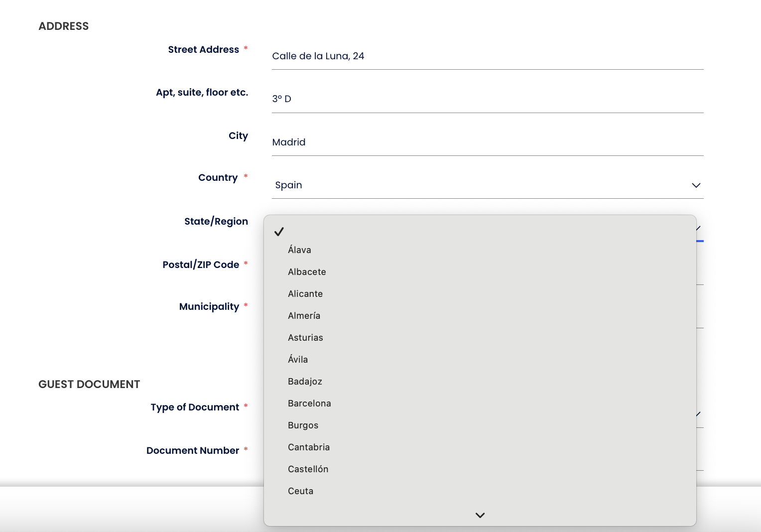Click the Country dropdown chevron arrow
761x532 pixels.
point(696,185)
